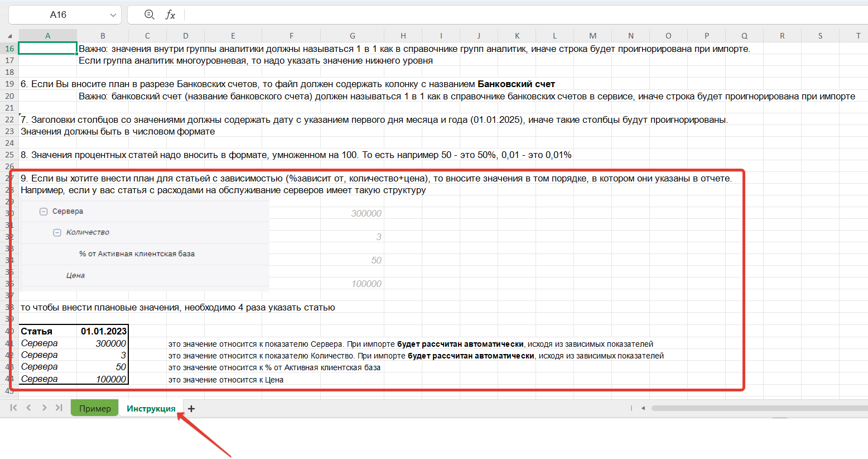Click the horizontal scrollbar thumb
The image size is (868, 459).
(759, 408)
